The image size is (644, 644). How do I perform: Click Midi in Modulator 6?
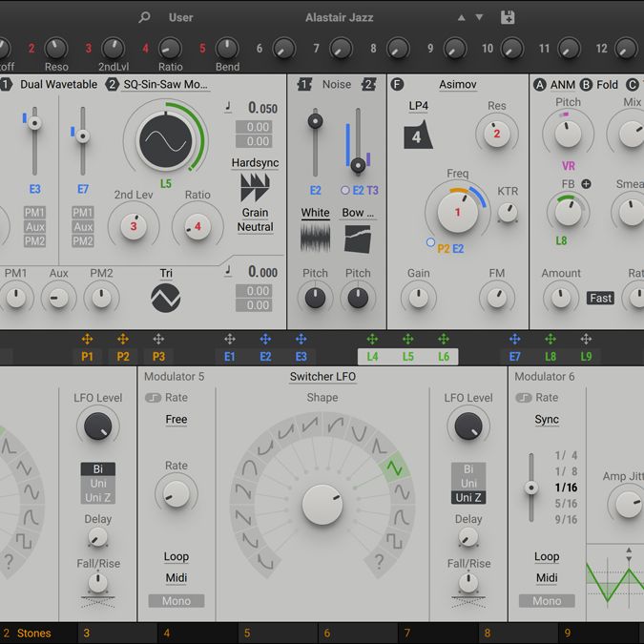click(x=547, y=578)
